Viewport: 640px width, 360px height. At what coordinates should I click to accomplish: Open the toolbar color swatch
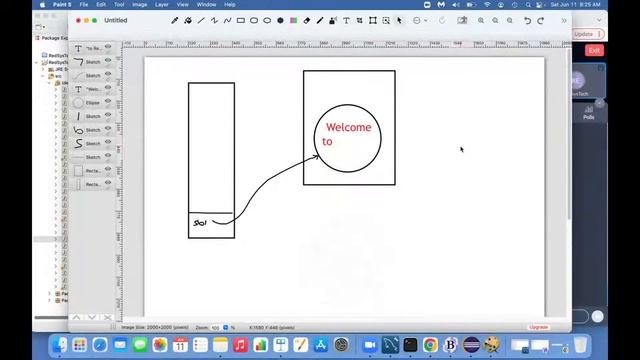293,20
